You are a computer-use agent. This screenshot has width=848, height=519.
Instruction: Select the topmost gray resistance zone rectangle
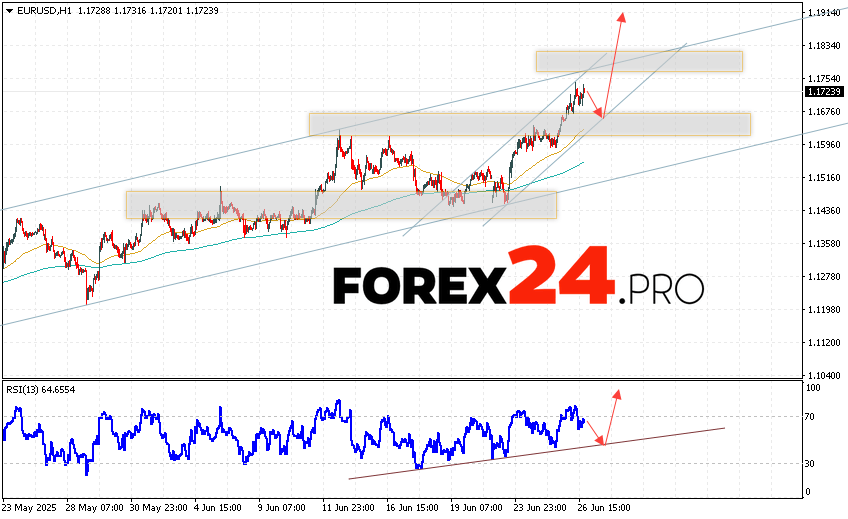(638, 61)
